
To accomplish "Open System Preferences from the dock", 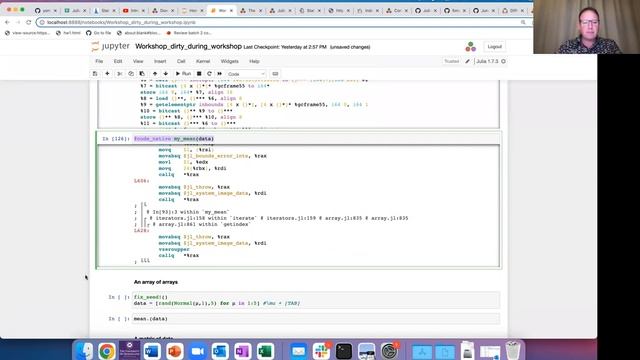I will [x=389, y=351].
